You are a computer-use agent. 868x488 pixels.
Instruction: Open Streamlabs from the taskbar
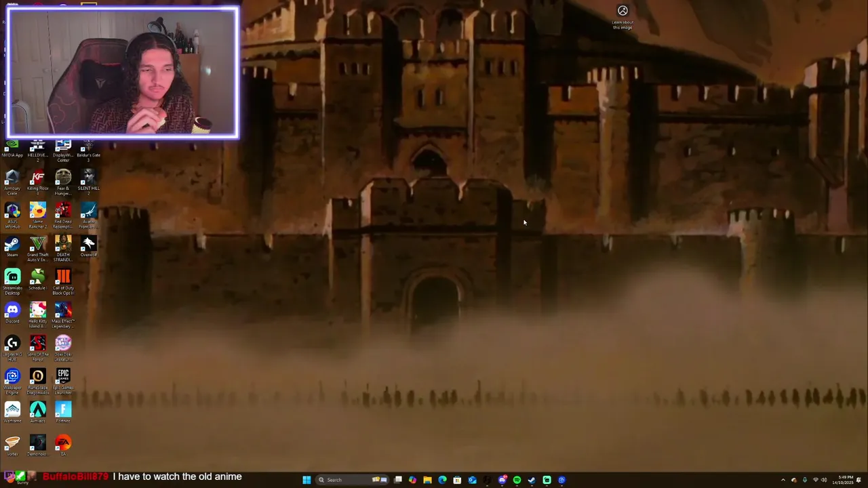[x=547, y=480]
